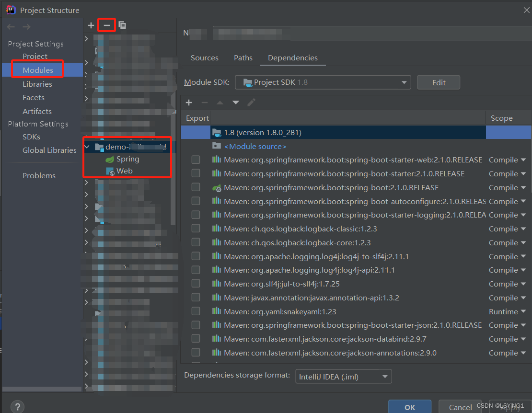Select the <Module source> entry
This screenshot has height=413, width=532.
click(255, 147)
